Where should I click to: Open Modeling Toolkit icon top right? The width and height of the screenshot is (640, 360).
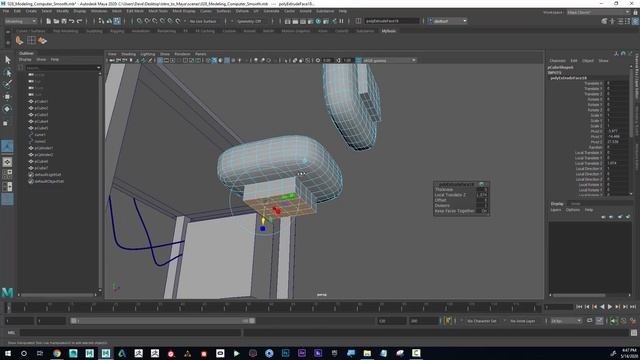(x=604, y=21)
